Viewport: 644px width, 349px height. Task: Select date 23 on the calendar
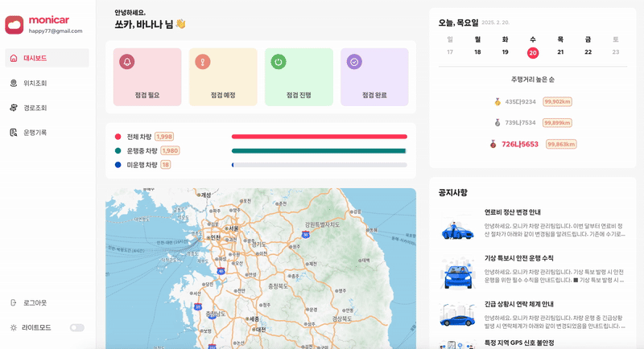click(x=616, y=52)
